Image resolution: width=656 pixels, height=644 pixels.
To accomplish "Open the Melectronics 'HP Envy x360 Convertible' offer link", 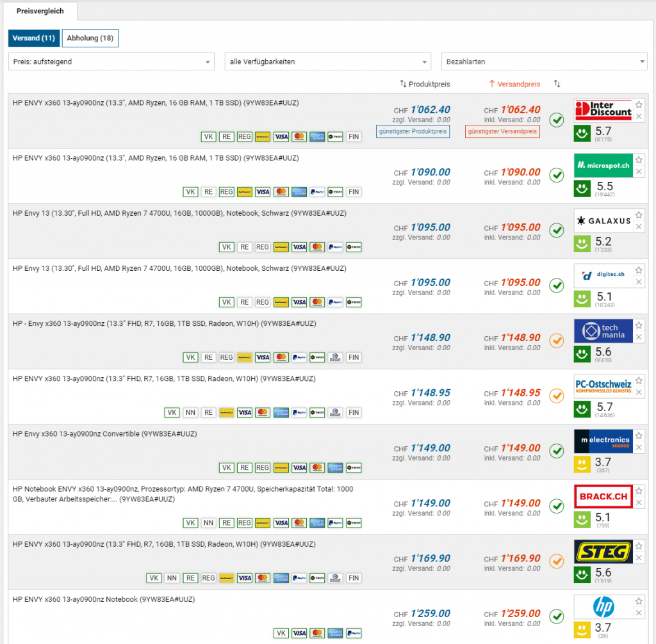I will [x=105, y=434].
